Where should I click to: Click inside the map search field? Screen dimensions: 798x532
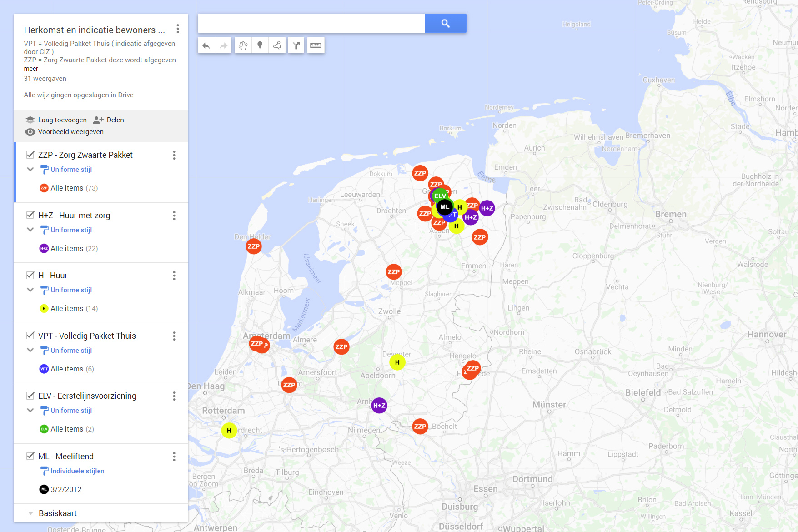click(x=311, y=23)
